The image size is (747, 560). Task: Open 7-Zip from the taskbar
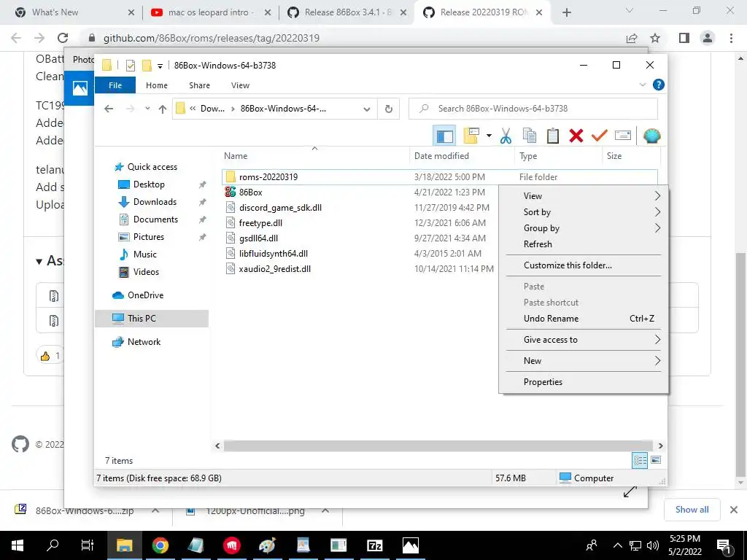tap(375, 545)
